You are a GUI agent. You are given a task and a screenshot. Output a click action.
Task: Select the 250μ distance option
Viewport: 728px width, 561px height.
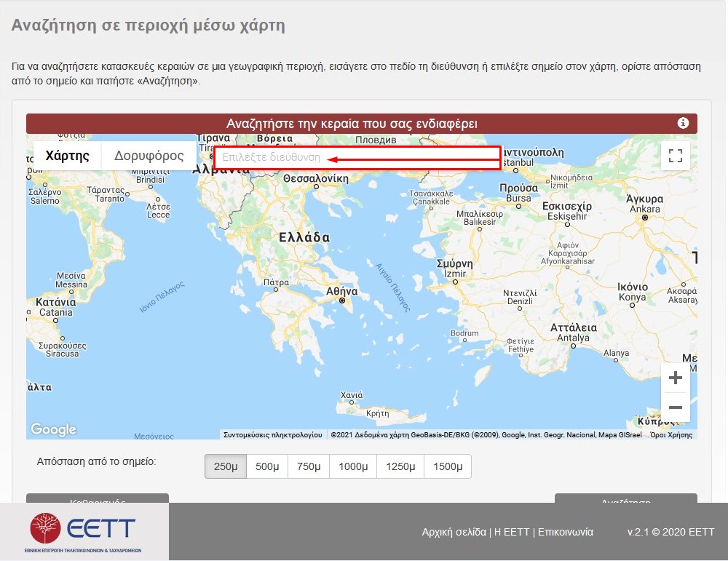tap(226, 466)
